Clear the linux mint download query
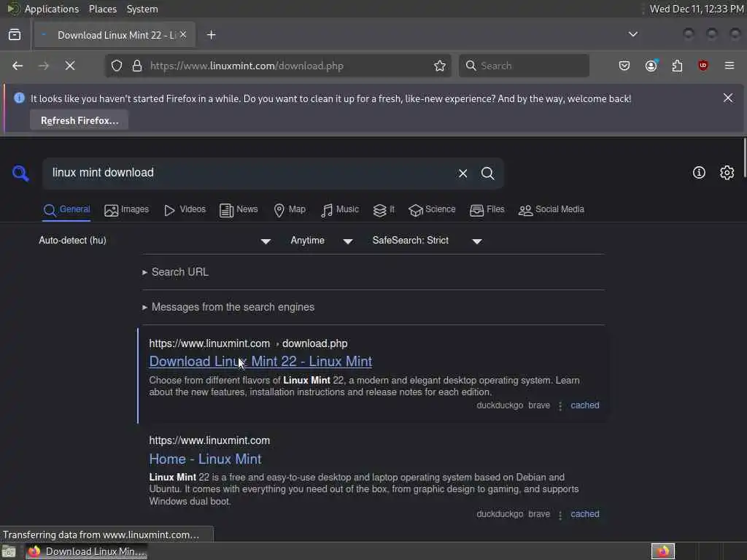747x560 pixels. pyautogui.click(x=462, y=174)
